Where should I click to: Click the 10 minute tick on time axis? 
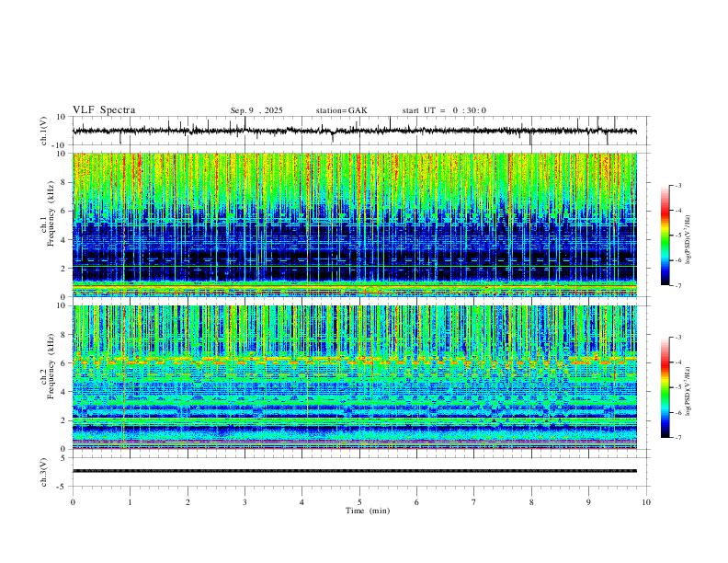coord(646,502)
